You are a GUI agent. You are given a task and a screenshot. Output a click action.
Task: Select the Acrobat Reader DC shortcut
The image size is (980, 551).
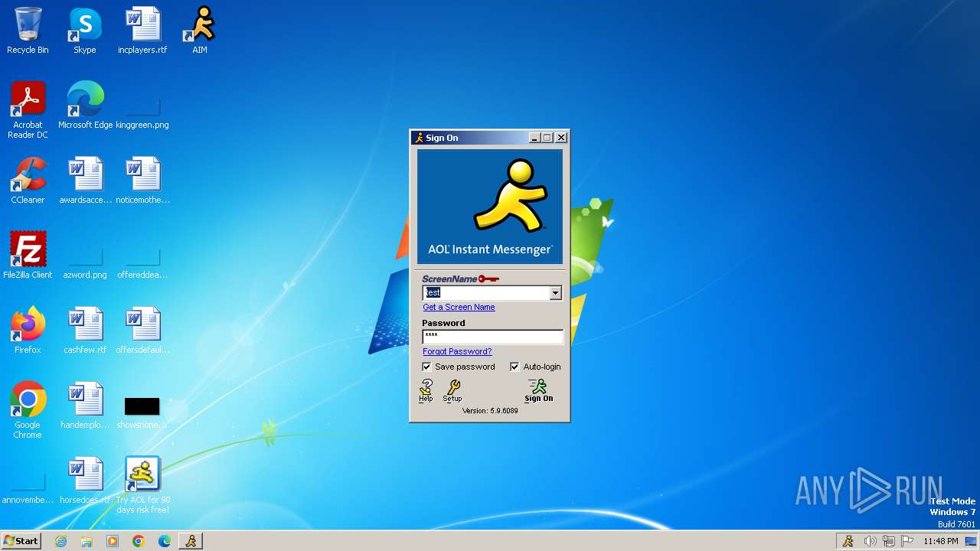pyautogui.click(x=28, y=110)
